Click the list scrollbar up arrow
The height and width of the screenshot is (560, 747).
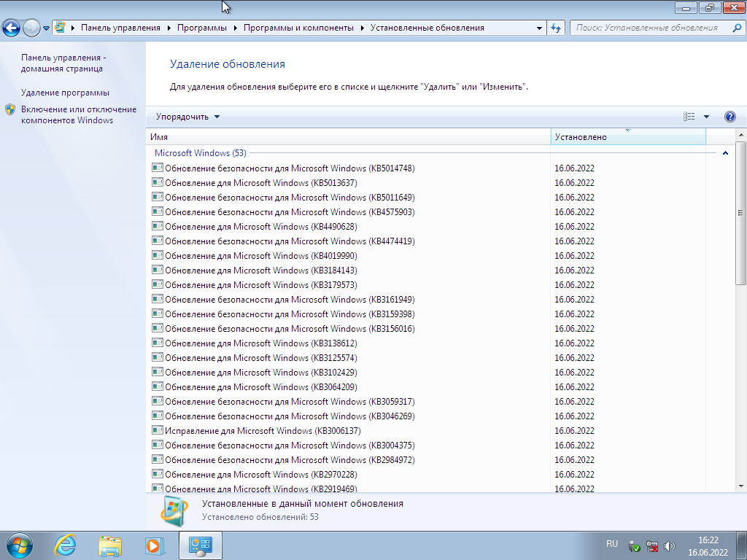click(741, 135)
